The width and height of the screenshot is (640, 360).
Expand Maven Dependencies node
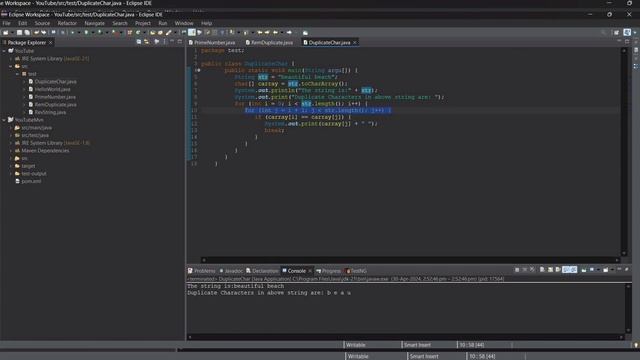pos(11,151)
